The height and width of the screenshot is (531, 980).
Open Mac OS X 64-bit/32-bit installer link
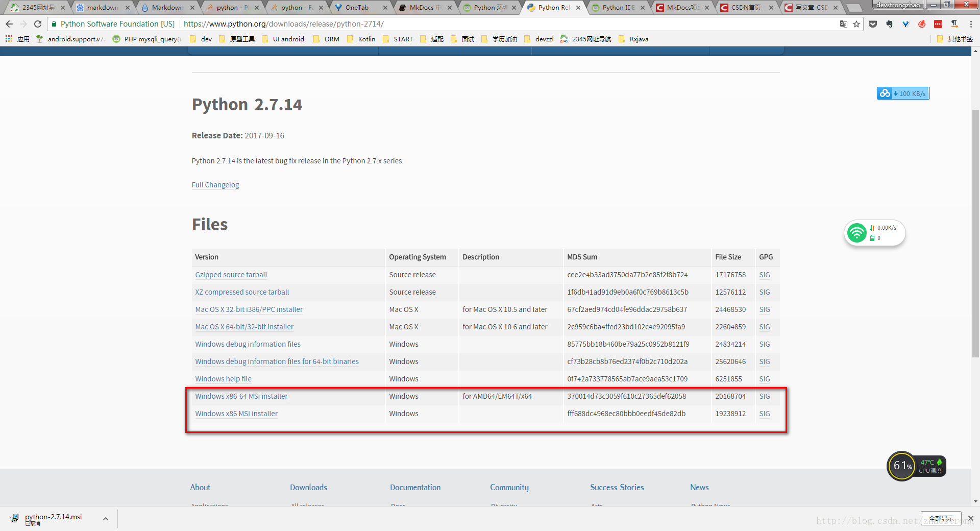click(x=244, y=327)
